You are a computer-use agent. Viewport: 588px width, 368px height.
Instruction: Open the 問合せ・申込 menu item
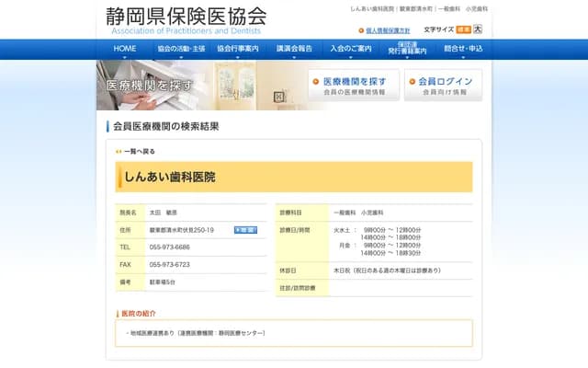pyautogui.click(x=463, y=49)
